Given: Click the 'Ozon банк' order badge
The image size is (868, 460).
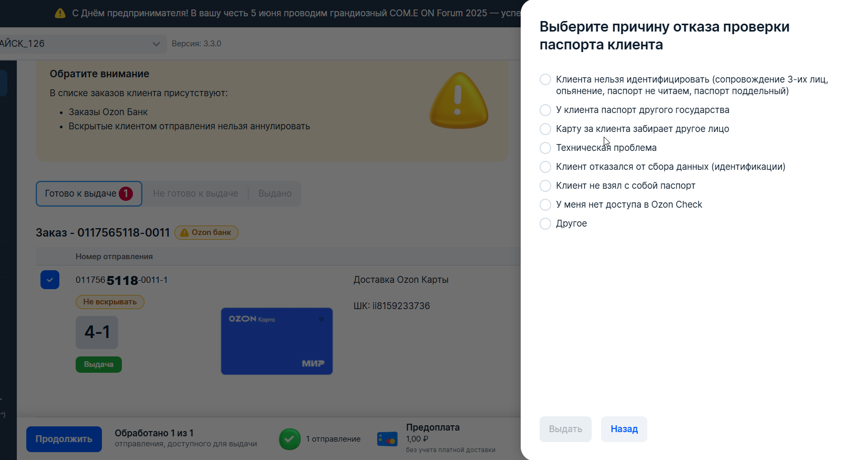Looking at the screenshot, I should pyautogui.click(x=206, y=232).
